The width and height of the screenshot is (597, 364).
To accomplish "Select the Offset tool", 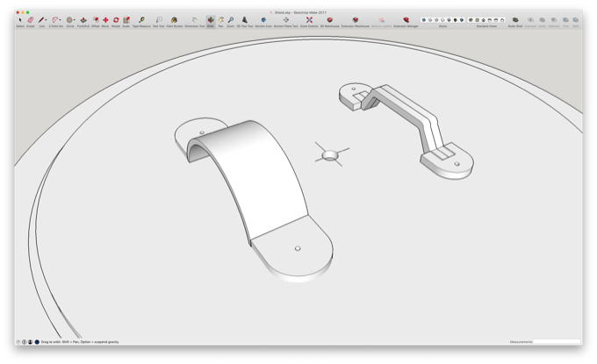I will 95,20.
